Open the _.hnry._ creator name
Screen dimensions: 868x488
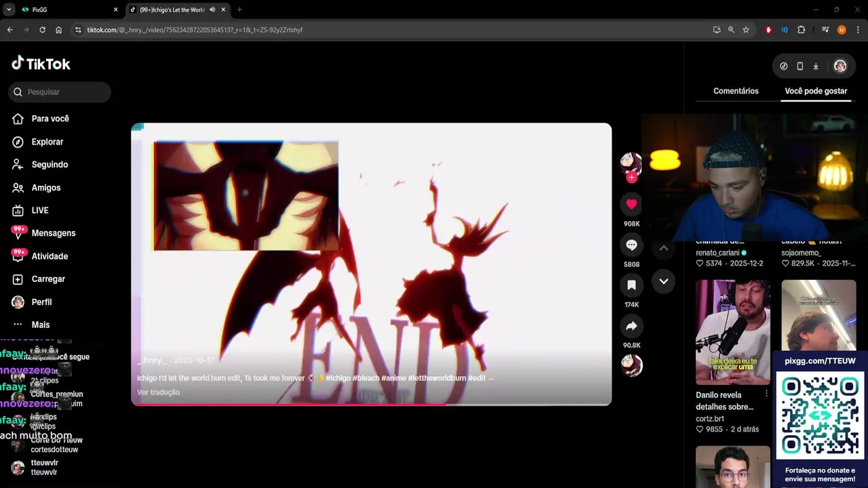(x=152, y=361)
